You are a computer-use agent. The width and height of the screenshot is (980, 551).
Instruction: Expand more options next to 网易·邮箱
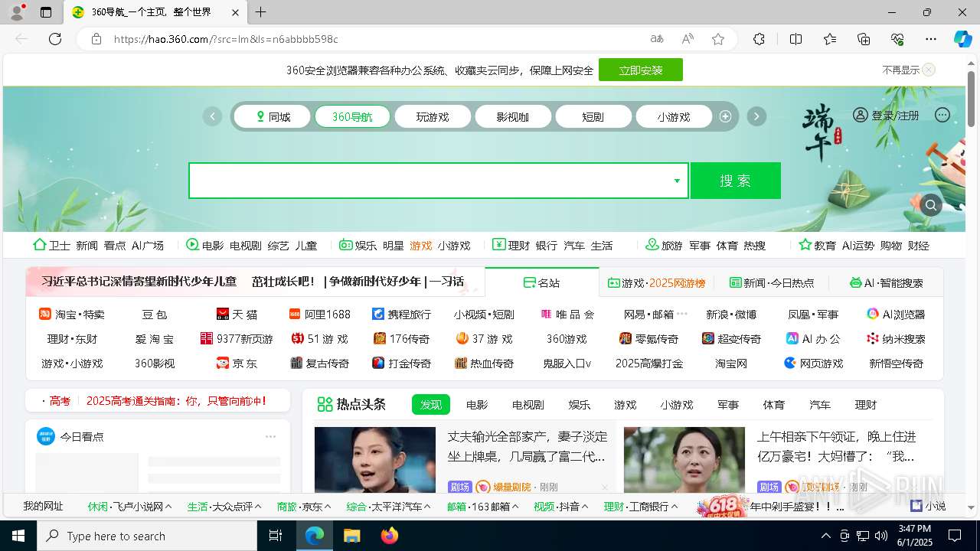(682, 314)
